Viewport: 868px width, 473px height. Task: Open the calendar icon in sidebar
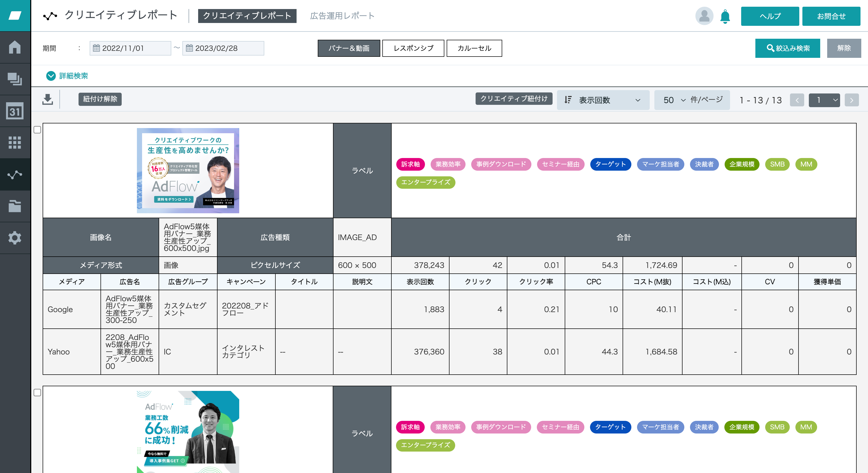[15, 111]
